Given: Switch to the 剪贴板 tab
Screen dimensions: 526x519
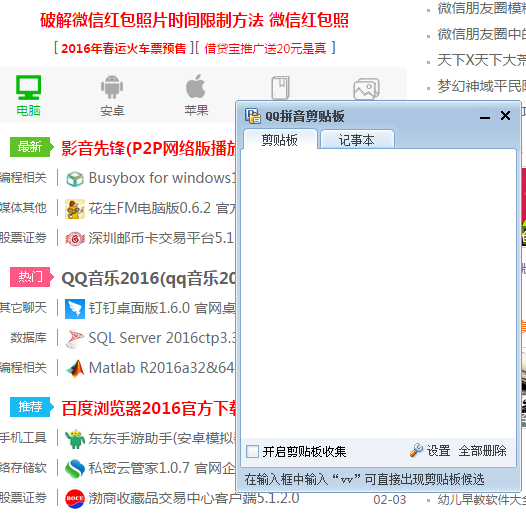Looking at the screenshot, I should 280,140.
